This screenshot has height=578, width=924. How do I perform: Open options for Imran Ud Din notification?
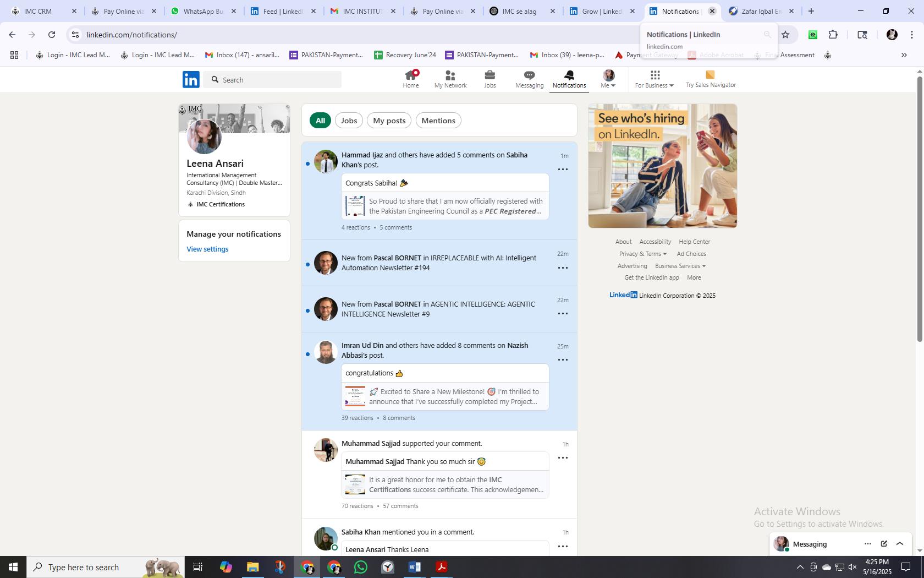click(563, 360)
